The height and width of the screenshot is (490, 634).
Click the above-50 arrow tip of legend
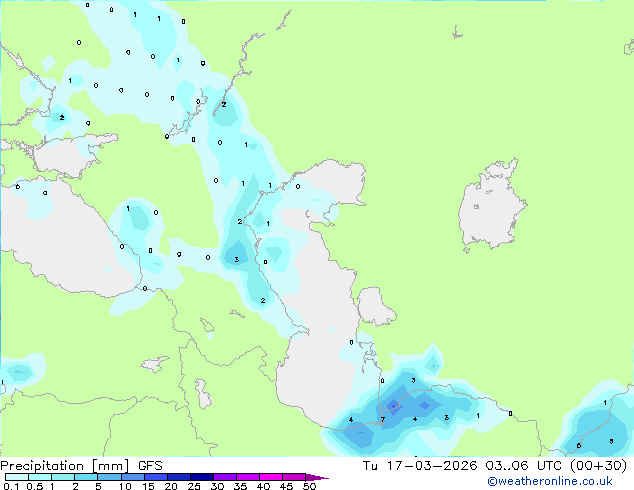(x=317, y=477)
